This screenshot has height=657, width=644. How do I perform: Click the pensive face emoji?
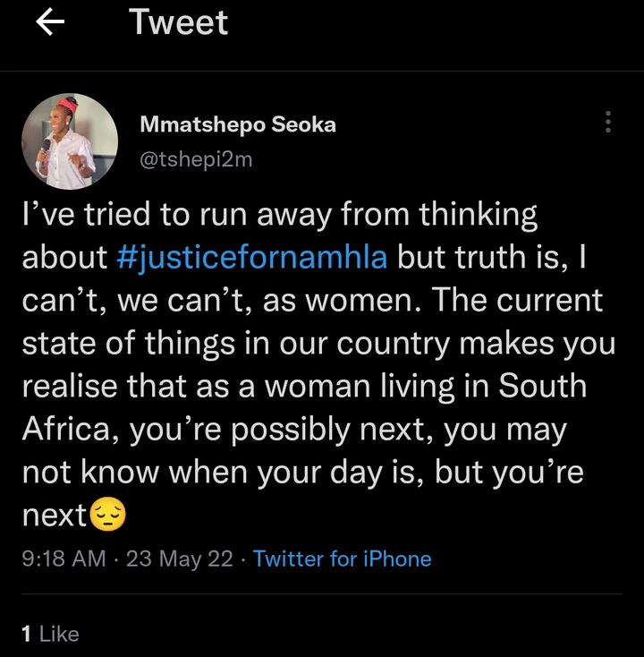tap(108, 515)
